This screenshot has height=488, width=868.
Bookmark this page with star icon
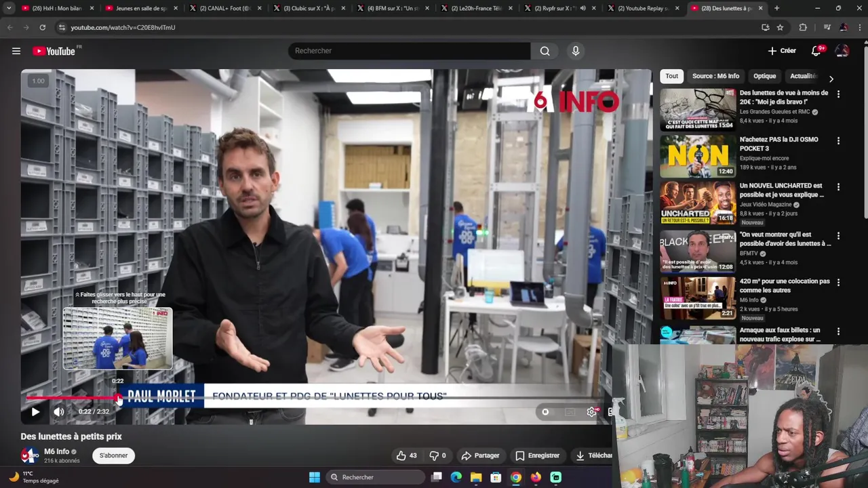(780, 27)
